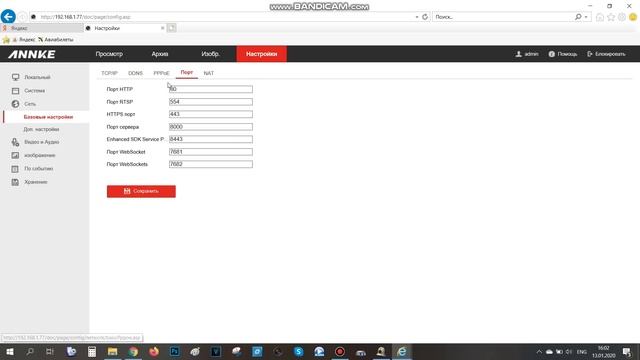The image size is (640, 360).
Task: Open the NAT tab
Action: [x=209, y=73]
